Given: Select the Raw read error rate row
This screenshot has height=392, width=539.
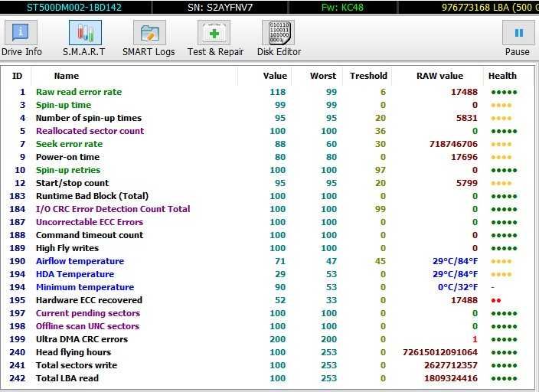Looking at the screenshot, I should tap(267, 92).
